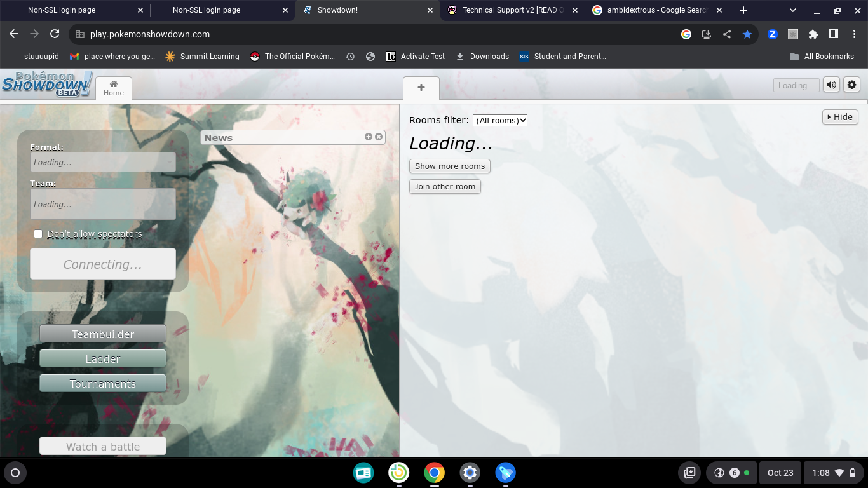Screen dimensions: 868x488
Task: Click the Google icon in address bar
Action: click(x=686, y=34)
